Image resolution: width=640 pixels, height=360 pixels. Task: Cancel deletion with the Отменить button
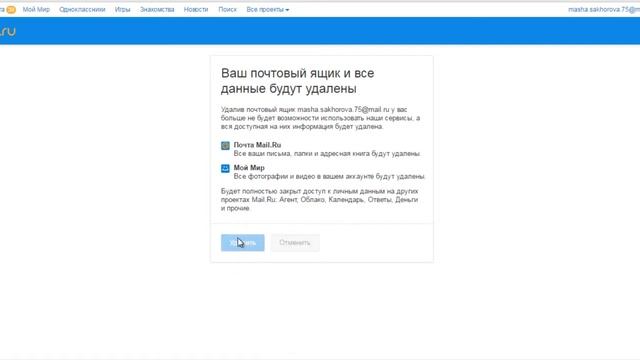[295, 243]
